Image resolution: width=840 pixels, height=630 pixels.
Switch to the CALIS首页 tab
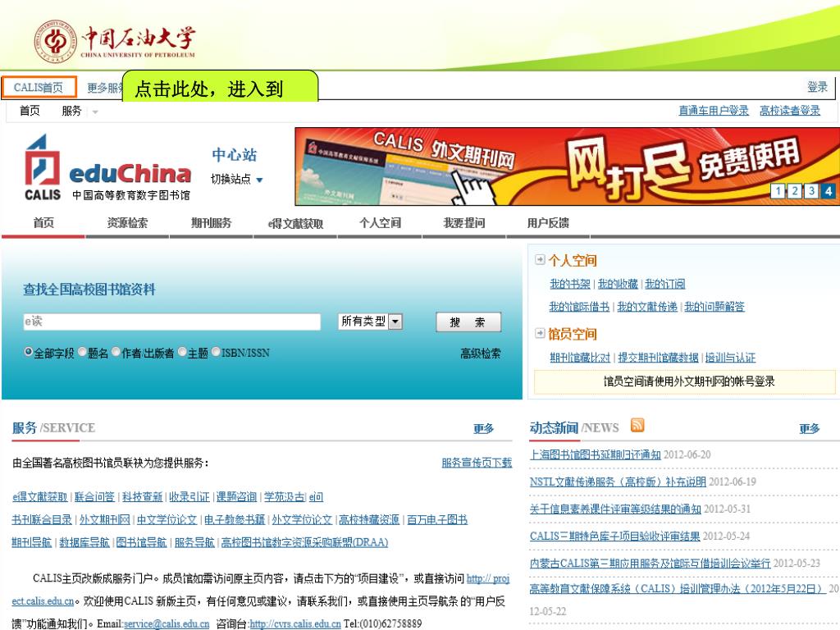(39, 87)
